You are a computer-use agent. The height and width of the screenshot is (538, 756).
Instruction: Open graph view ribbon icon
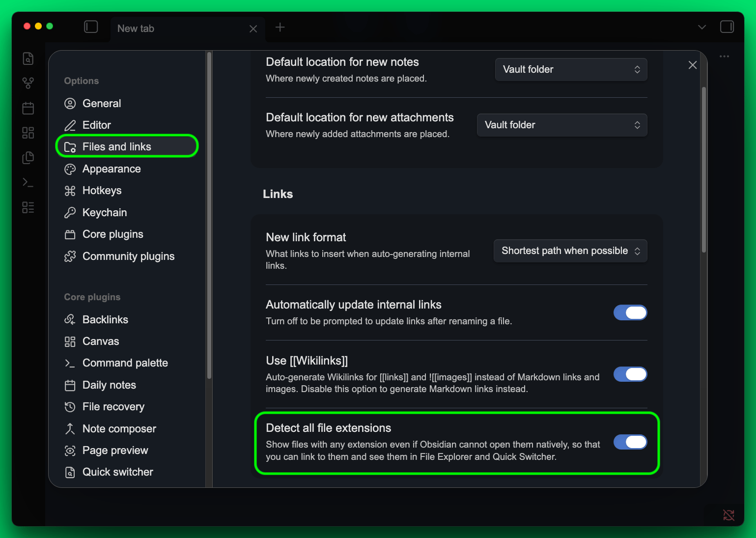[x=28, y=83]
